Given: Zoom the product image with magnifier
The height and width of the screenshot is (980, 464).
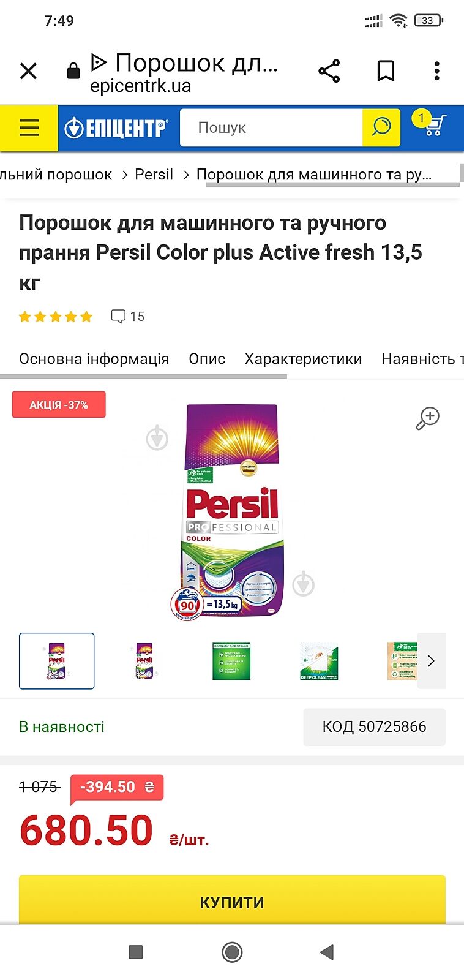Looking at the screenshot, I should point(428,418).
